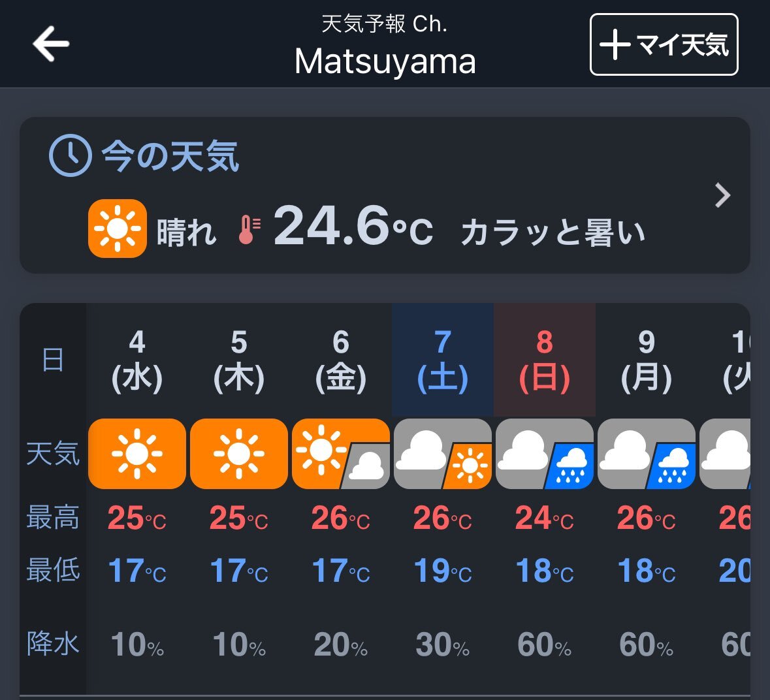Tap the back arrow icon
The width and height of the screenshot is (770, 700).
51,44
